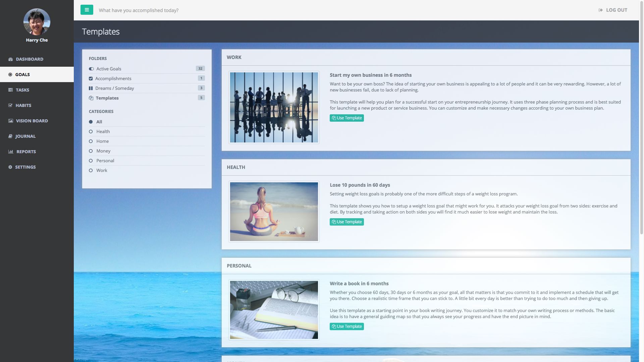Open Habits via its checkmark icon
The image size is (644, 362).
10,105
